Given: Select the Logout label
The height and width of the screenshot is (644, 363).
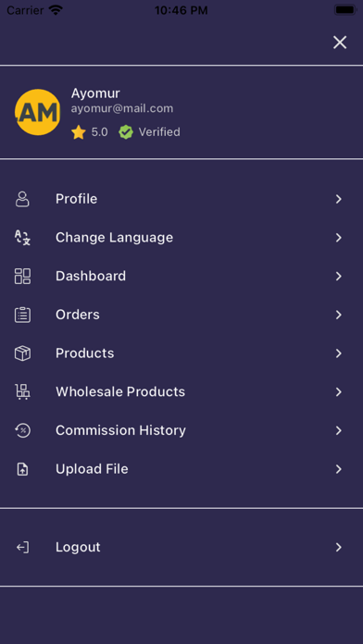Looking at the screenshot, I should (x=78, y=547).
